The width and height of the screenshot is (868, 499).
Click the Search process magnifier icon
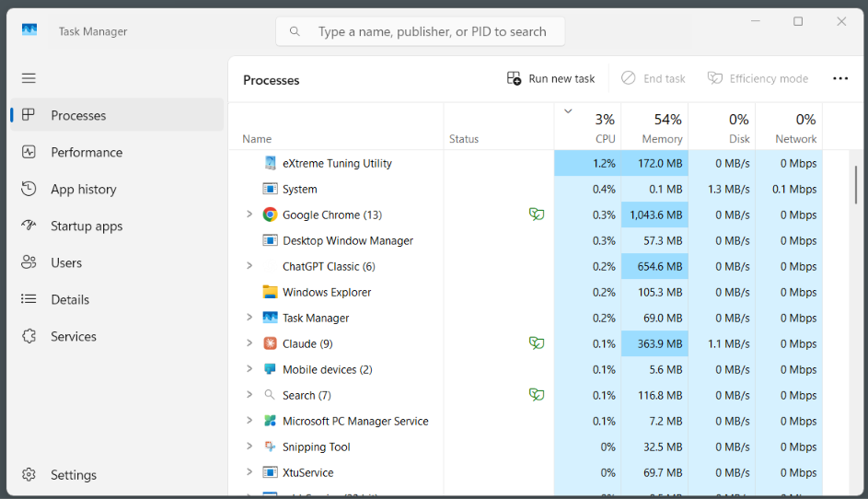pos(270,394)
